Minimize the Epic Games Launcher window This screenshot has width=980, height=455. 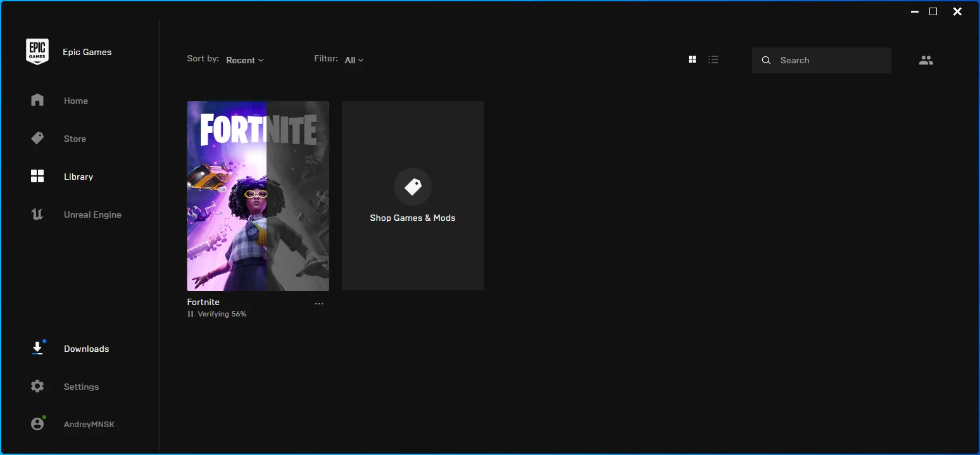(914, 11)
